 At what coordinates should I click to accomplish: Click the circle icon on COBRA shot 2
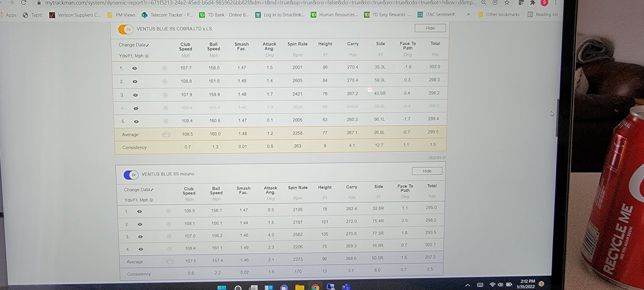[165, 82]
